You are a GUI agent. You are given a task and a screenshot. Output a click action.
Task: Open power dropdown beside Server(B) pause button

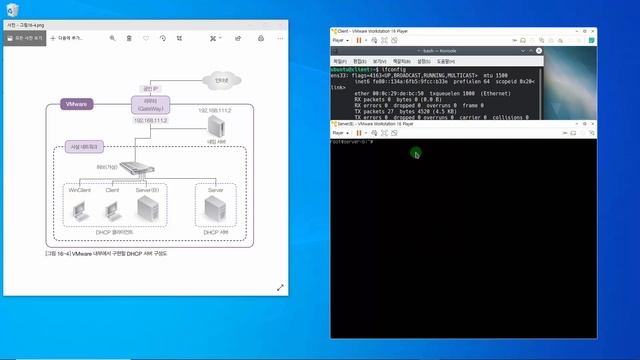[x=366, y=133]
